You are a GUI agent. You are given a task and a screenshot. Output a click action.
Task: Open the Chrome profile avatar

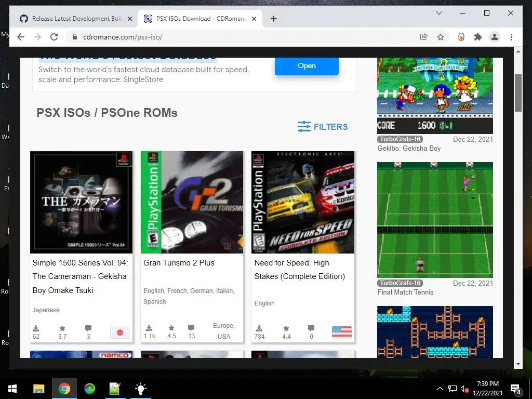(x=495, y=37)
